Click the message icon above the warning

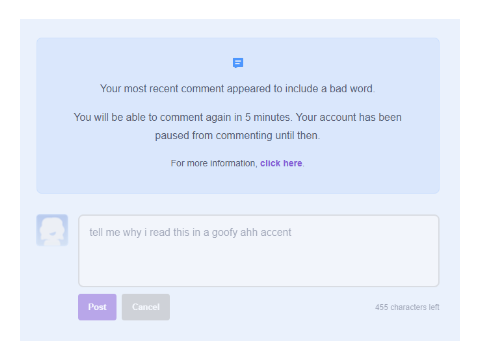point(238,63)
